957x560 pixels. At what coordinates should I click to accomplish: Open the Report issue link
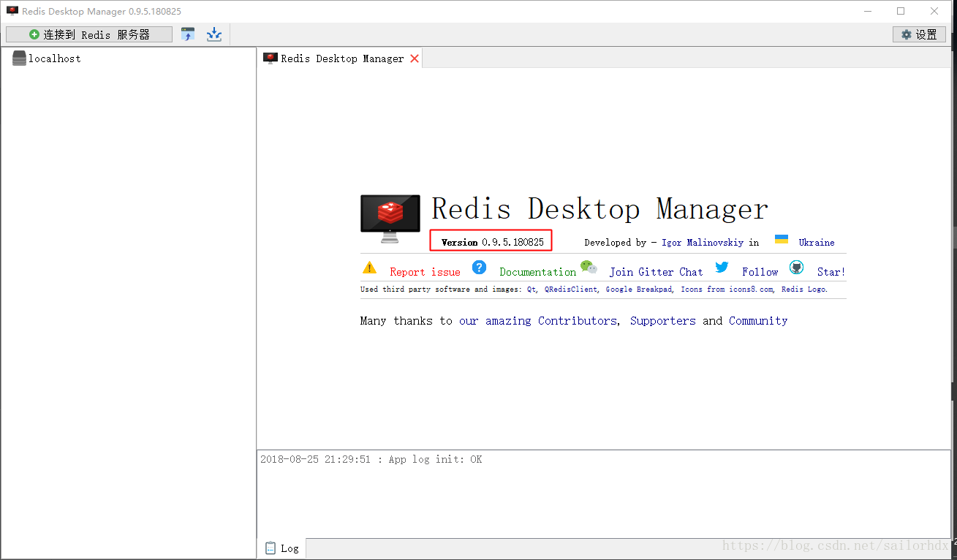pyautogui.click(x=425, y=272)
